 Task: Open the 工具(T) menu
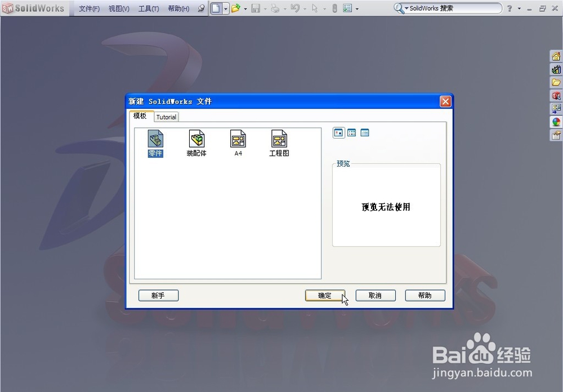149,8
